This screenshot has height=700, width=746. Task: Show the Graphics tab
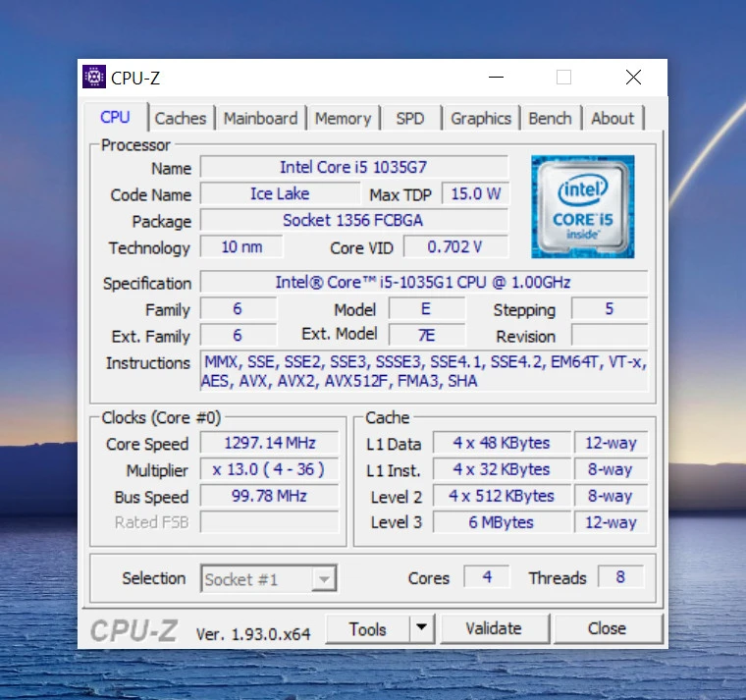[x=481, y=118]
